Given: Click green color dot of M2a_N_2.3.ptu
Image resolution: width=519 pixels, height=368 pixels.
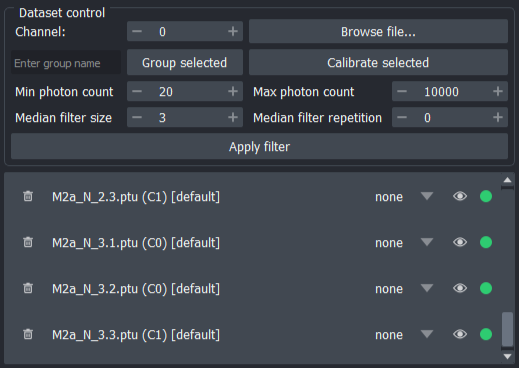Looking at the screenshot, I should pyautogui.click(x=486, y=196).
